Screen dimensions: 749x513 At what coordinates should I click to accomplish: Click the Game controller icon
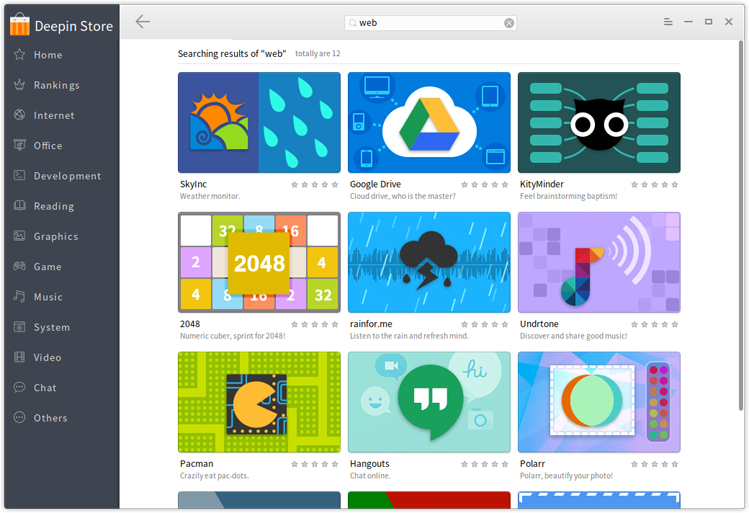click(x=19, y=267)
